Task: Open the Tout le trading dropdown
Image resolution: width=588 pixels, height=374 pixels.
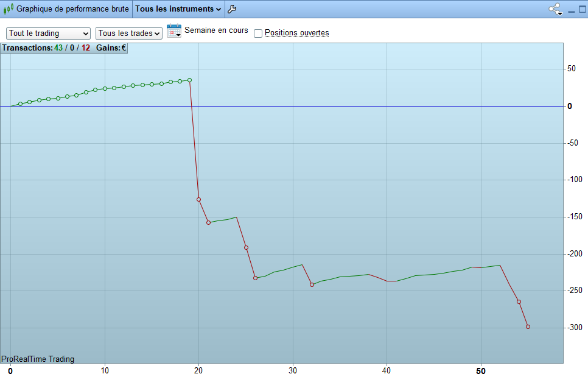Action: 48,34
